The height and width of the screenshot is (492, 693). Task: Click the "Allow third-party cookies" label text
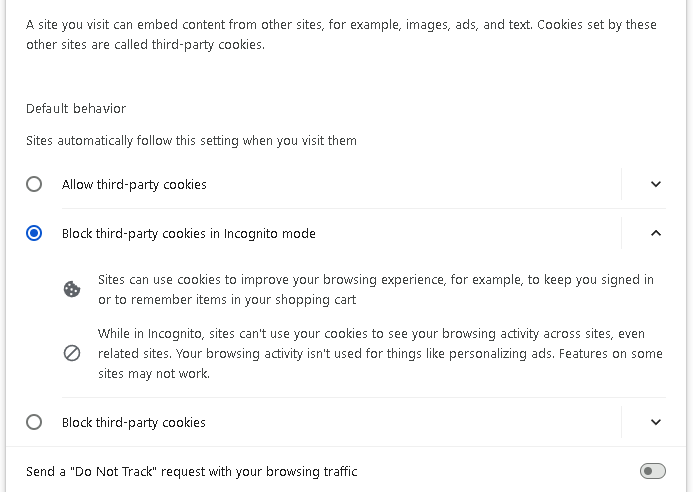pyautogui.click(x=134, y=184)
